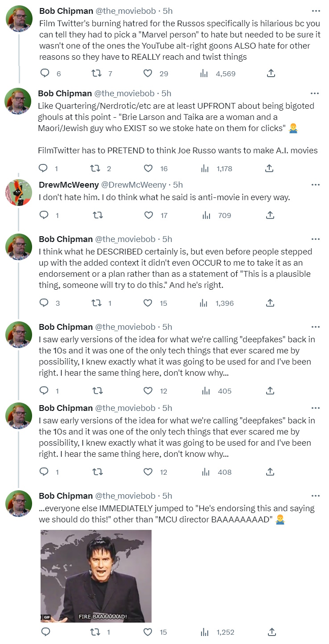Open the three-dot menu on the first tweet
The height and width of the screenshot is (644, 329).
click(x=315, y=11)
